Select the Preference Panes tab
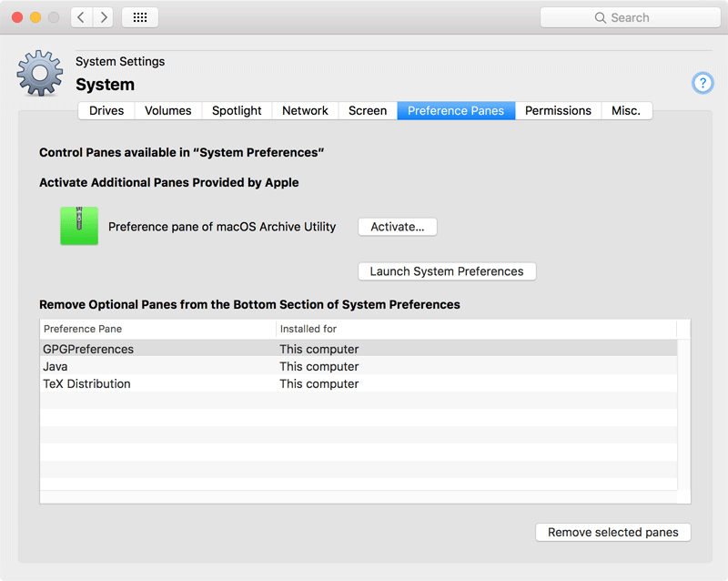 click(x=456, y=110)
